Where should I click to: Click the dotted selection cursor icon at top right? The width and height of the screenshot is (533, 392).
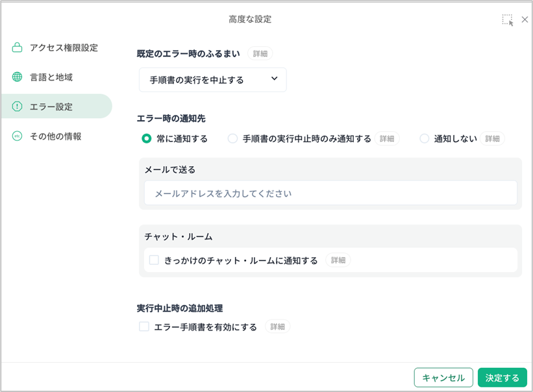tap(507, 19)
